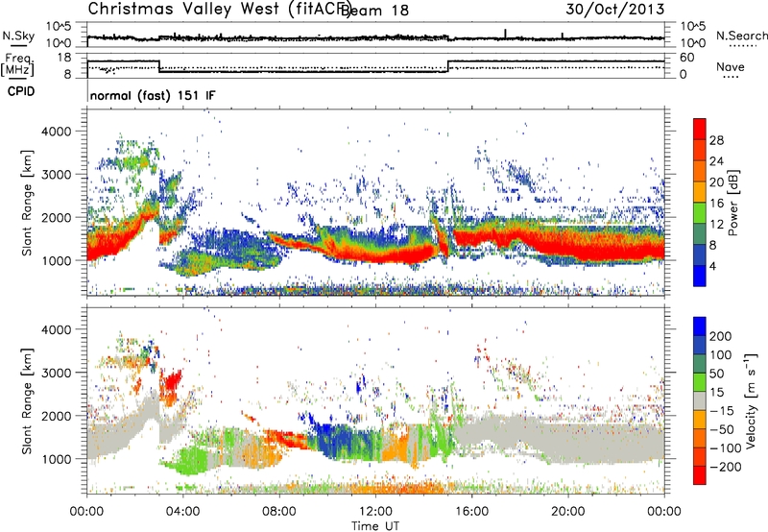Click the 'Christmas Valley West (fitACF)' title
The width and height of the screenshot is (768, 532).
coord(219,9)
